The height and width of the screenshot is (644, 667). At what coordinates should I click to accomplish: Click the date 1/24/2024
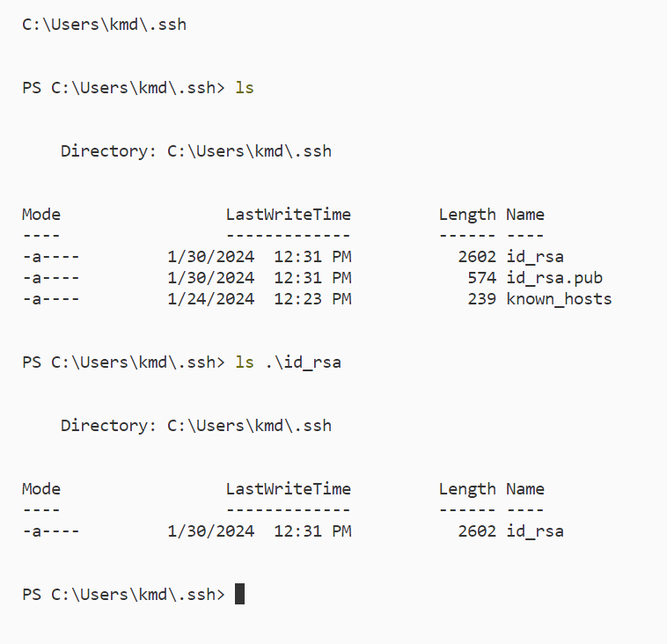(210, 299)
